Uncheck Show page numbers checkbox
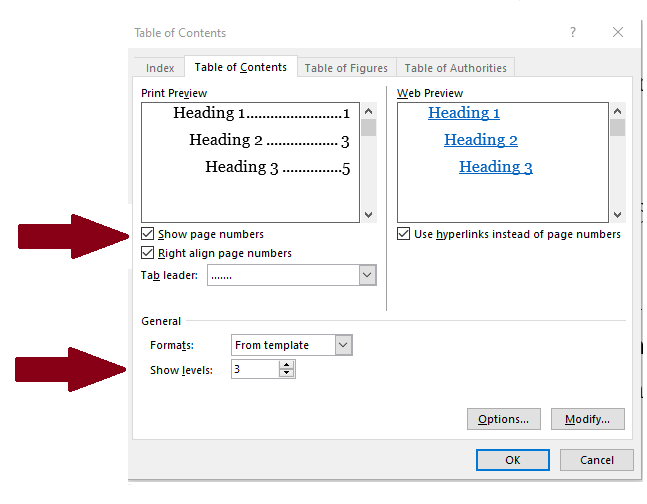The height and width of the screenshot is (504, 647). pyautogui.click(x=148, y=234)
